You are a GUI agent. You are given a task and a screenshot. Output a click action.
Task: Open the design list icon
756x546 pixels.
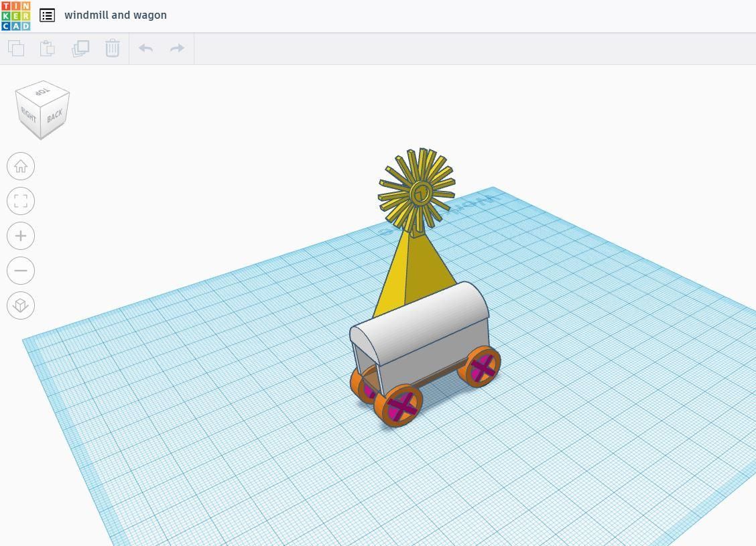click(x=47, y=15)
